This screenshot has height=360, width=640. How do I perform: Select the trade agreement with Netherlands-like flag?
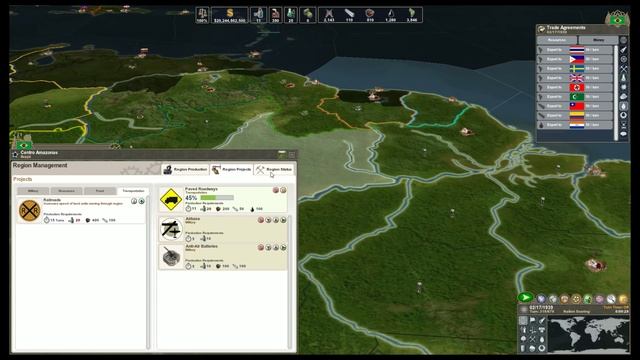pyautogui.click(x=575, y=125)
